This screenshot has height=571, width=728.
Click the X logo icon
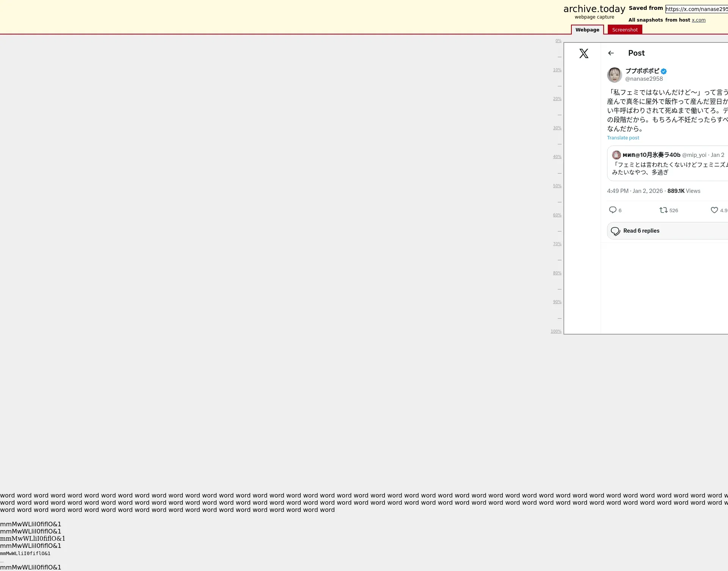pos(584,53)
